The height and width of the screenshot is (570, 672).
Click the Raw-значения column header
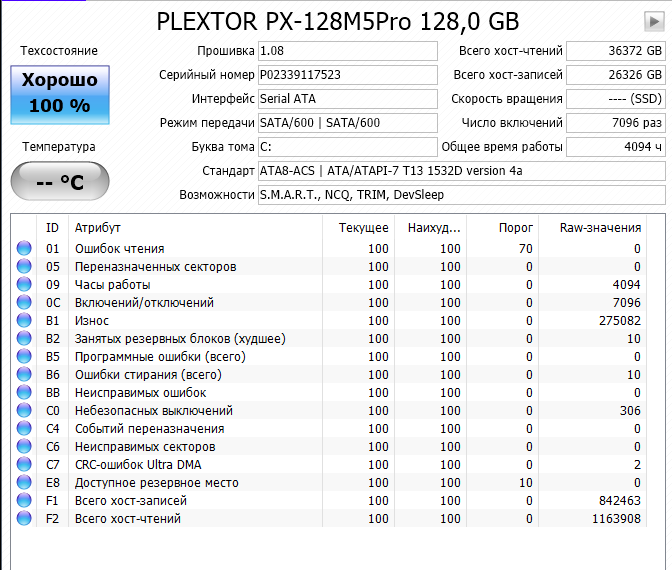pos(600,228)
